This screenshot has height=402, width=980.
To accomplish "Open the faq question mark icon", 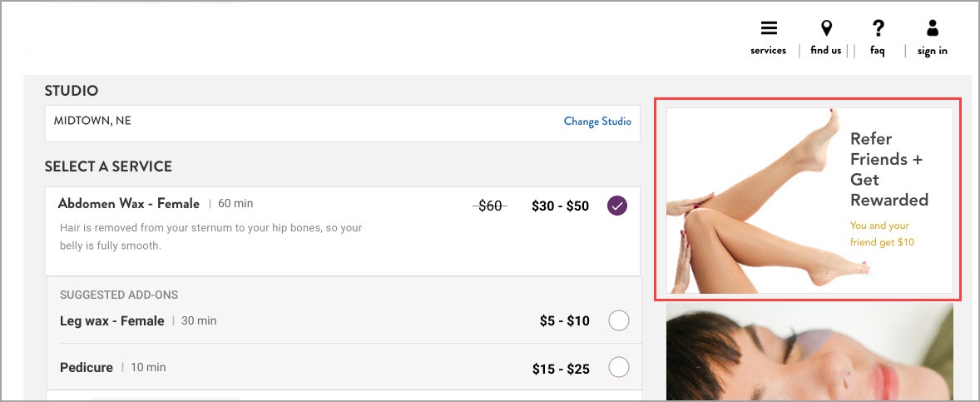I will click(879, 28).
